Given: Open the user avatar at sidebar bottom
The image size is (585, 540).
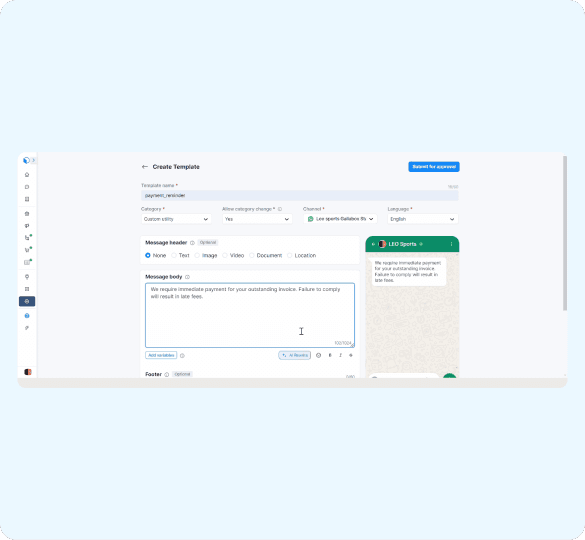Looking at the screenshot, I should point(28,372).
